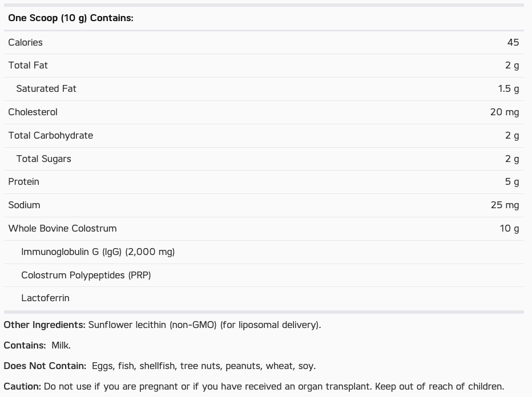The image size is (532, 397).
Task: Click the 25 mg sodium value
Action: coord(505,205)
